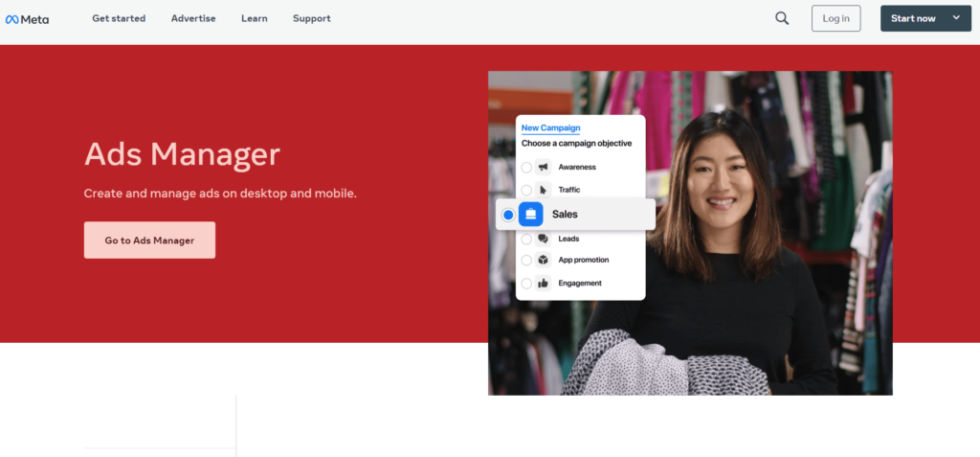This screenshot has width=980, height=457.
Task: Select the Sales radio button
Action: click(508, 215)
